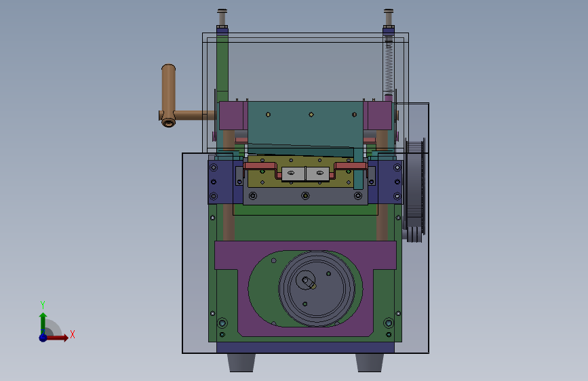
Task: Click the blue Z axis ball of the triad
Action: tap(43, 338)
